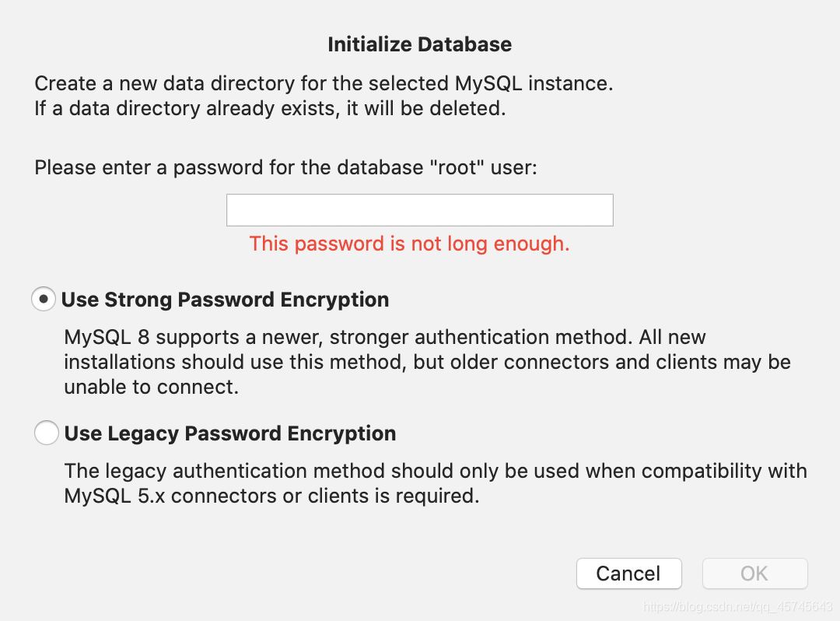Click the "unable to connect." text line

[x=151, y=387]
